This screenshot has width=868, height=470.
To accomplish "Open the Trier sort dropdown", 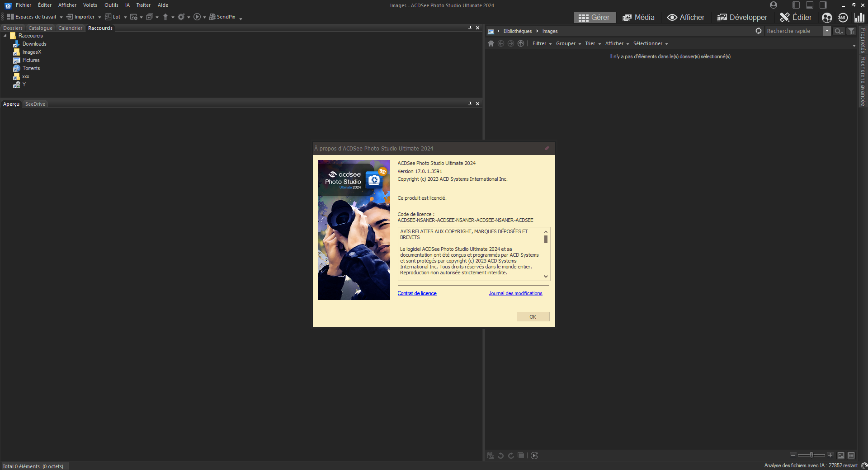I will [593, 43].
